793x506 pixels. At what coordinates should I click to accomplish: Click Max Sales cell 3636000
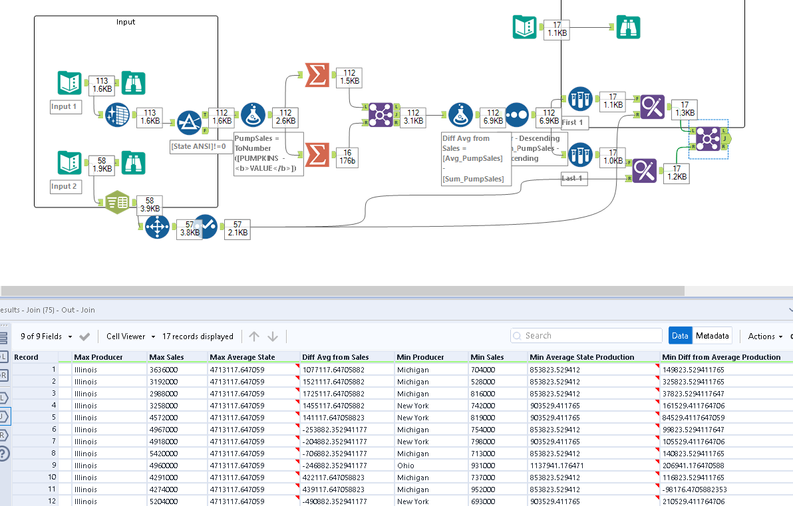click(177, 370)
